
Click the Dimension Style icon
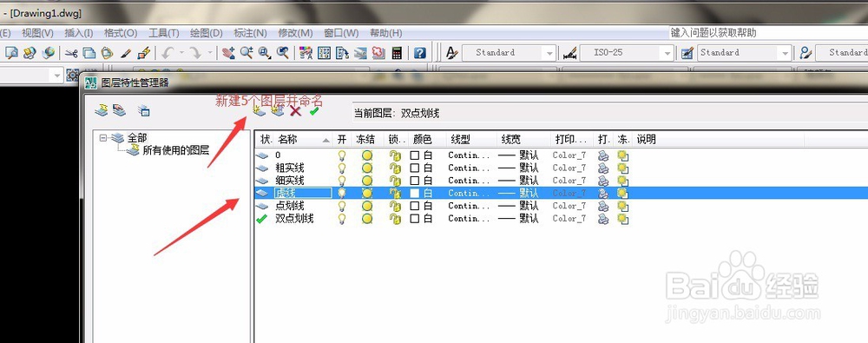570,53
